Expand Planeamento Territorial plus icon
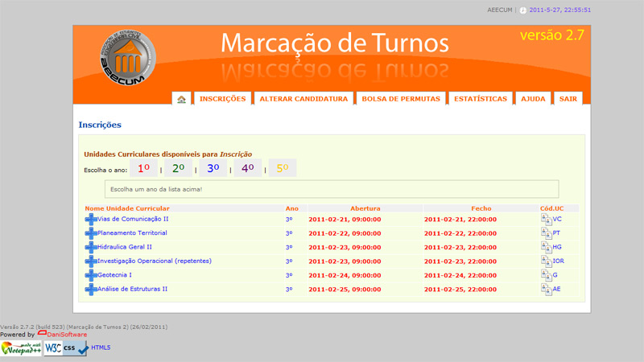 pos(90,233)
